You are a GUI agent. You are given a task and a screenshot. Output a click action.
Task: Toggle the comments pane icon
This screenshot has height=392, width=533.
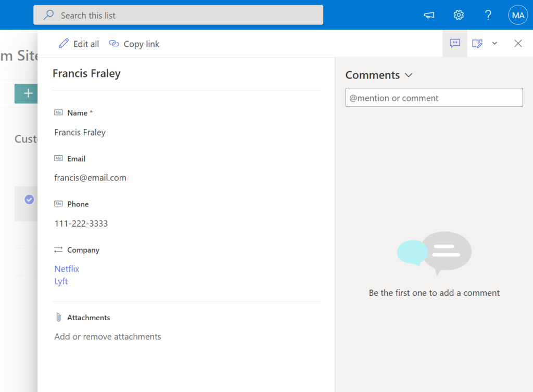455,43
